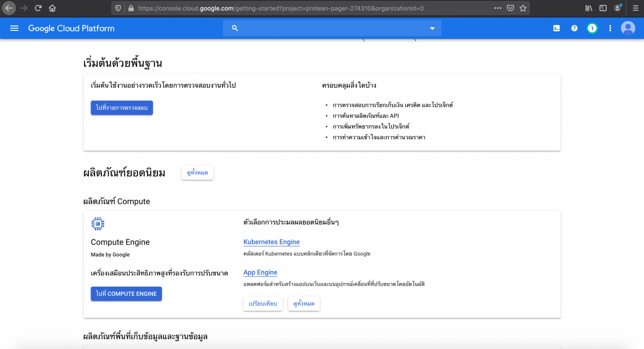Select the Compute Engine title text
This screenshot has height=349, width=644.
tap(120, 242)
